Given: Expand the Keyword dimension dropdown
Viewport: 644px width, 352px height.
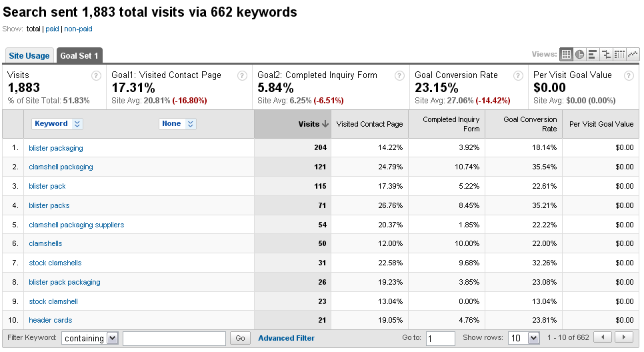Looking at the screenshot, I should (x=57, y=123).
